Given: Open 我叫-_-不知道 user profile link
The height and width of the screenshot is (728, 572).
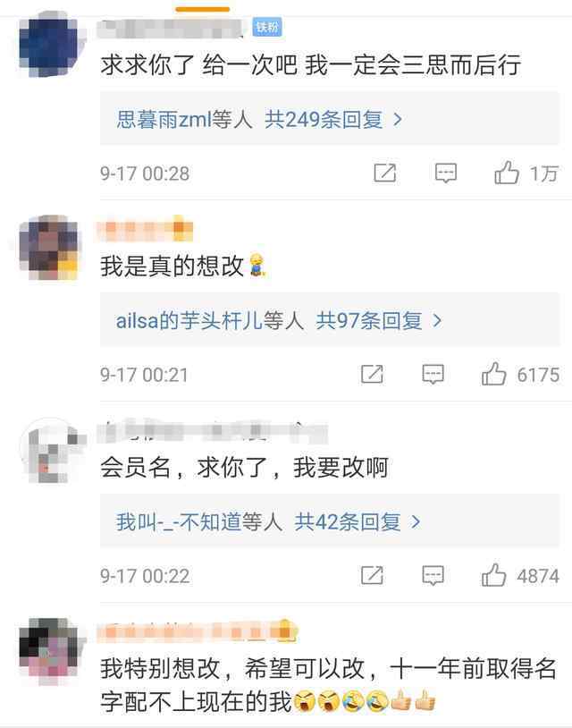Looking at the screenshot, I should point(179,522).
